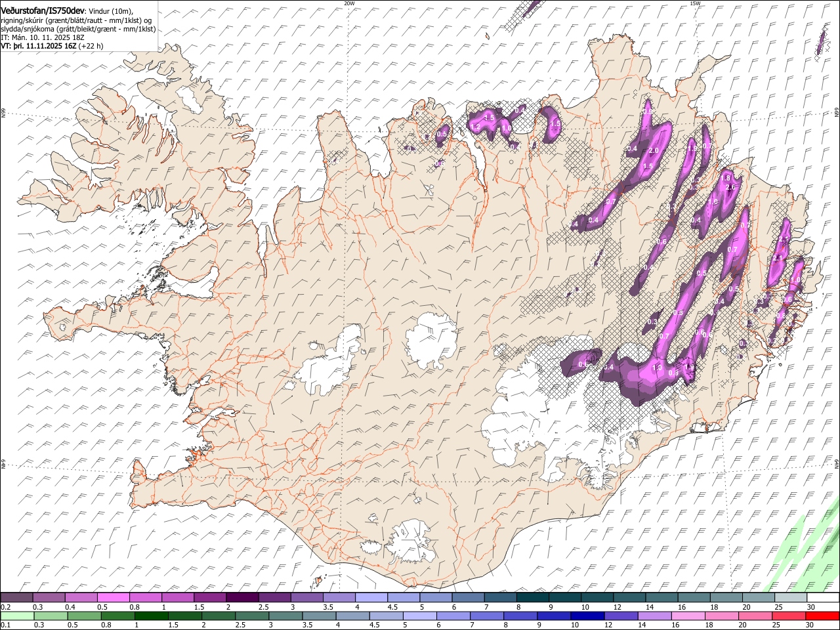Click the 'slydda/snjókoma' legend description line

(78, 29)
